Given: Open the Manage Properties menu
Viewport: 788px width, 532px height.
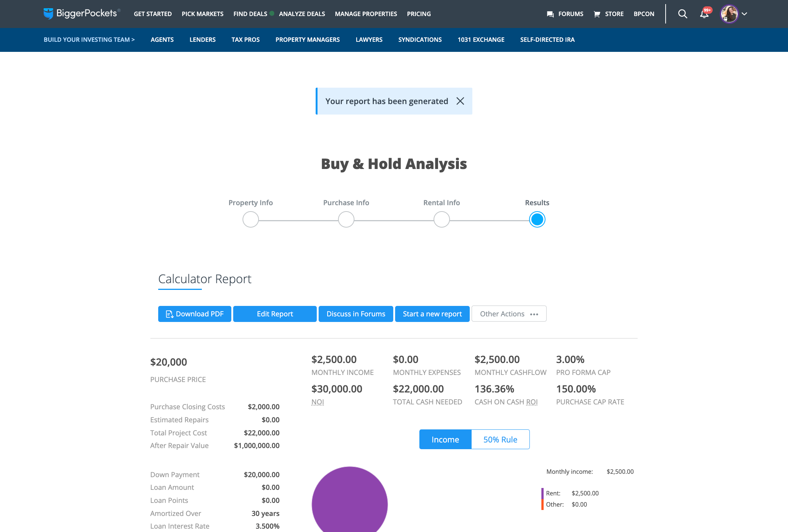Looking at the screenshot, I should coord(366,14).
